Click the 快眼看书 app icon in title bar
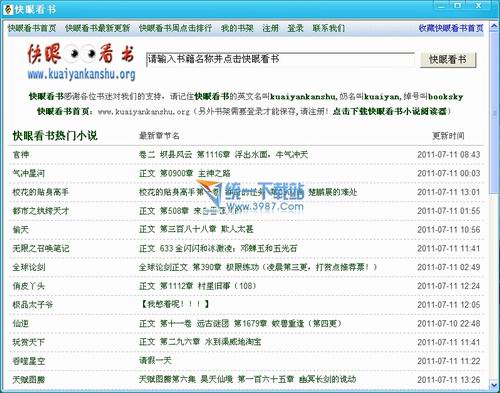500x393 pixels. pyautogui.click(x=8, y=9)
